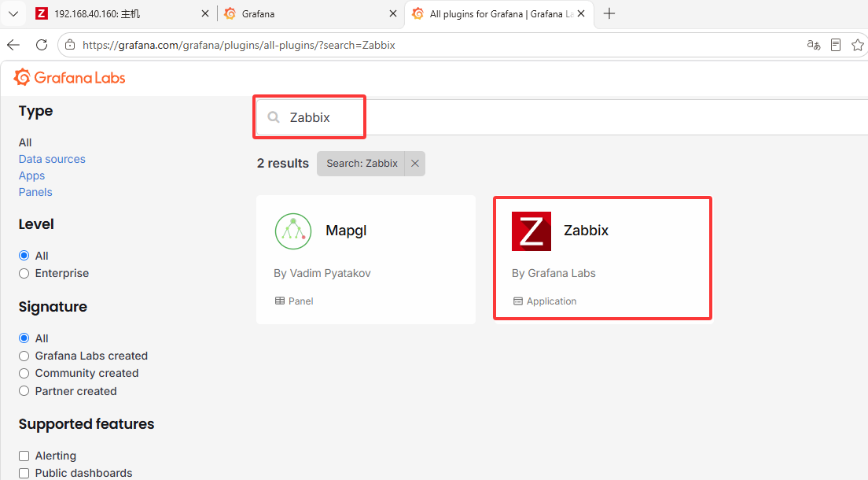
Task: Select Community created signature option
Action: pyautogui.click(x=24, y=374)
